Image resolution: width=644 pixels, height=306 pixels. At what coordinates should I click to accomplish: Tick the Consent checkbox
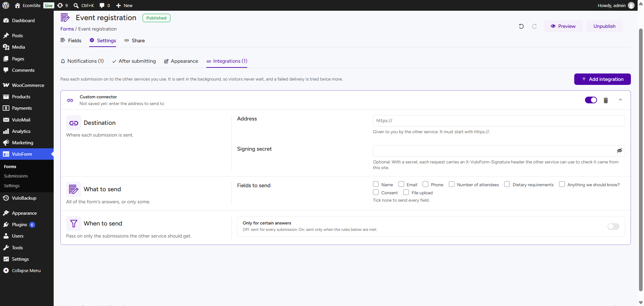click(x=376, y=192)
